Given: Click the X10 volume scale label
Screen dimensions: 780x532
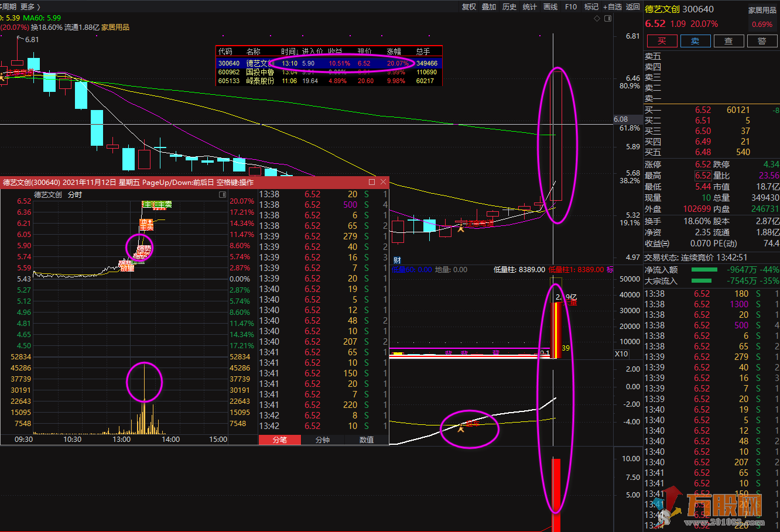Looking at the screenshot, I should 621,354.
